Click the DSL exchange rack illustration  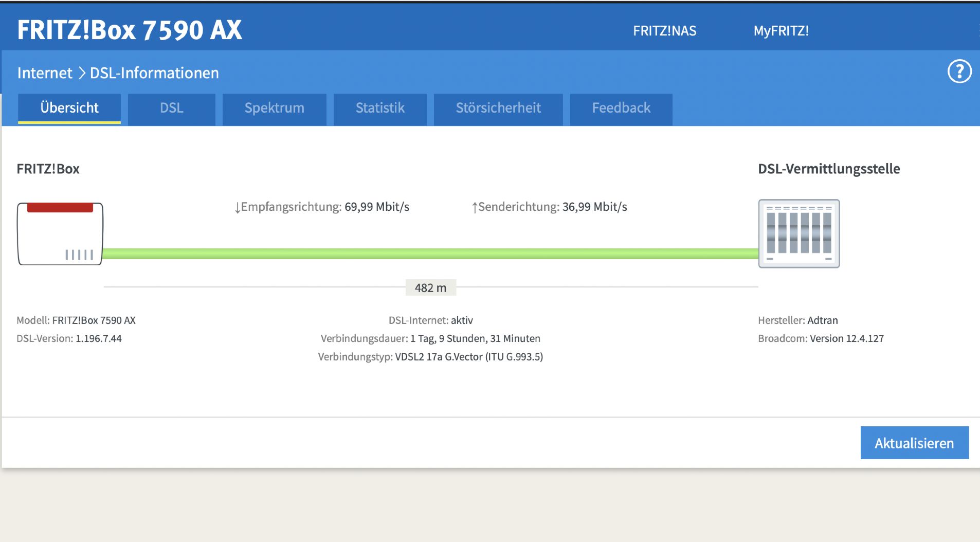point(799,233)
